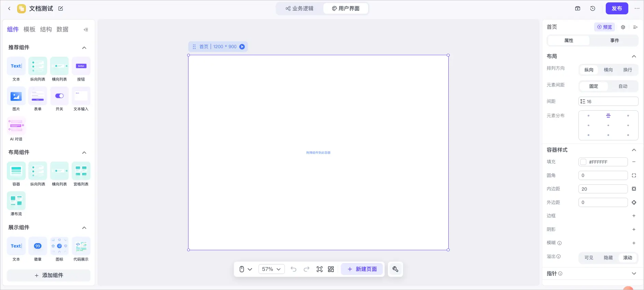Run the page preview play icon

pyautogui.click(x=242, y=47)
